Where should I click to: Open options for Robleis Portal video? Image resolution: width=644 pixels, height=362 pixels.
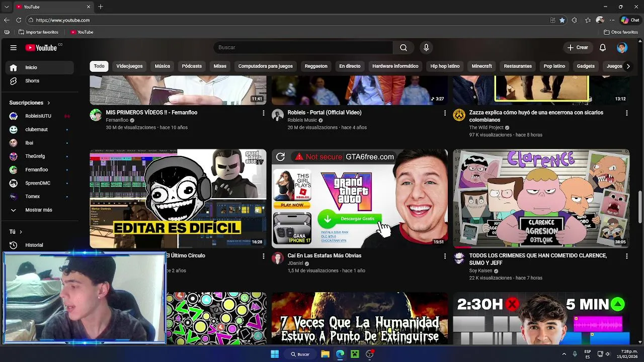click(445, 113)
